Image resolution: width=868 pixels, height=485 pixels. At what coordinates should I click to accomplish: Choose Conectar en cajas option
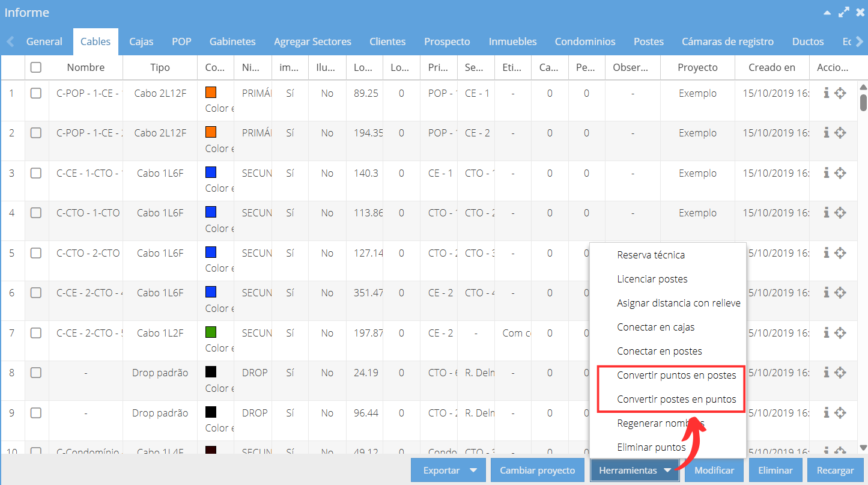(x=668, y=327)
